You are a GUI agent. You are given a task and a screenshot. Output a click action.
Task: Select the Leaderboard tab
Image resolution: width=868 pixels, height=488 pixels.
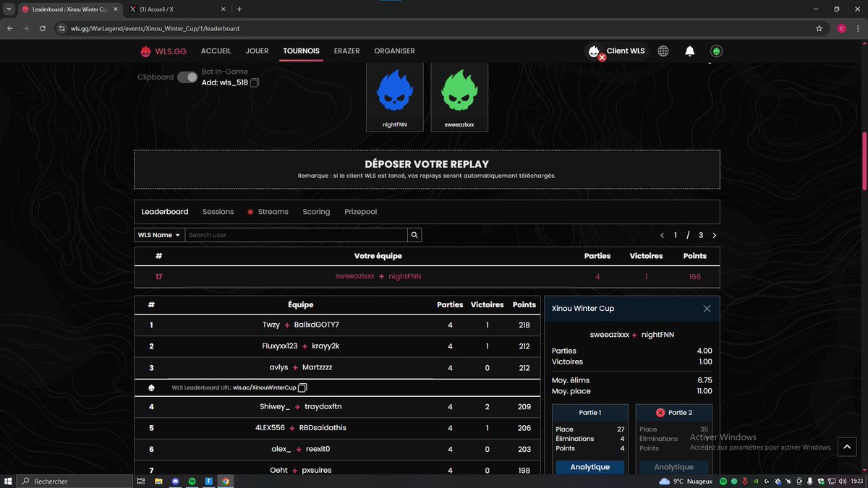tap(165, 212)
